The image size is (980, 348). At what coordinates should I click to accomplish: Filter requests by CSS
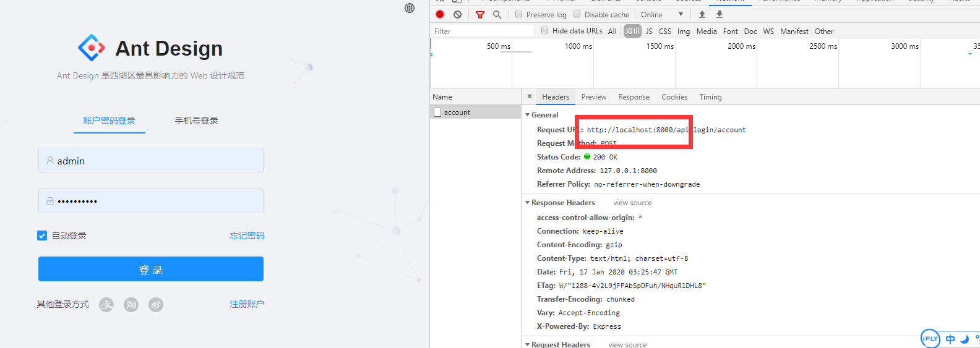click(665, 31)
